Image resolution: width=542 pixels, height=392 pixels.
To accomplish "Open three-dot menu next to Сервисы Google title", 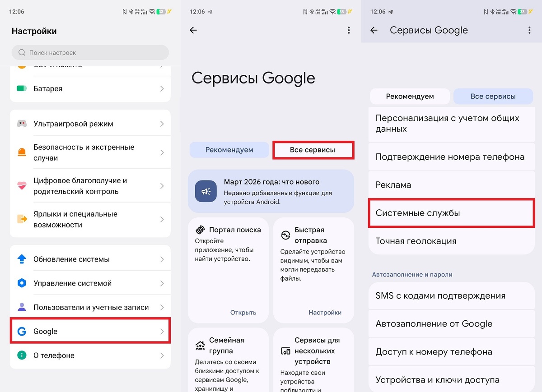I will pos(529,30).
